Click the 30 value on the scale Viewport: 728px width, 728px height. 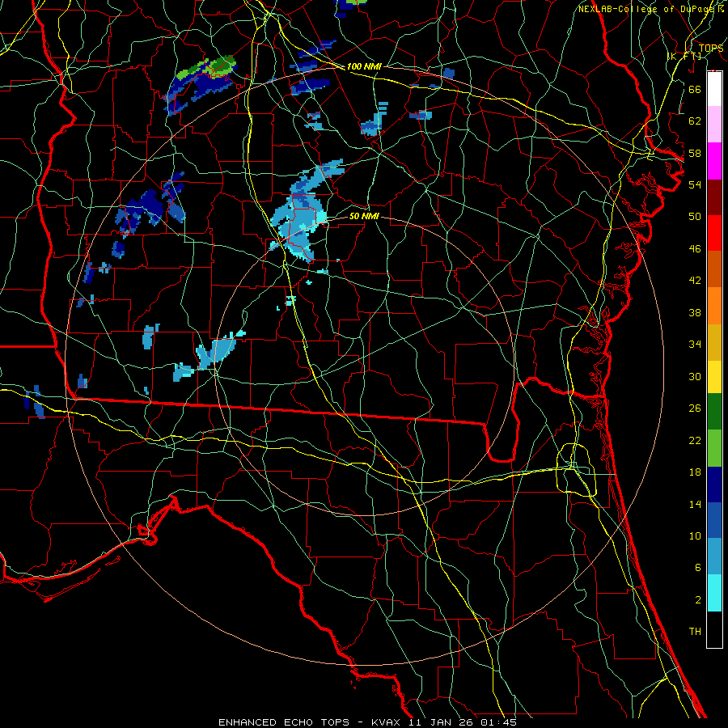(x=695, y=376)
